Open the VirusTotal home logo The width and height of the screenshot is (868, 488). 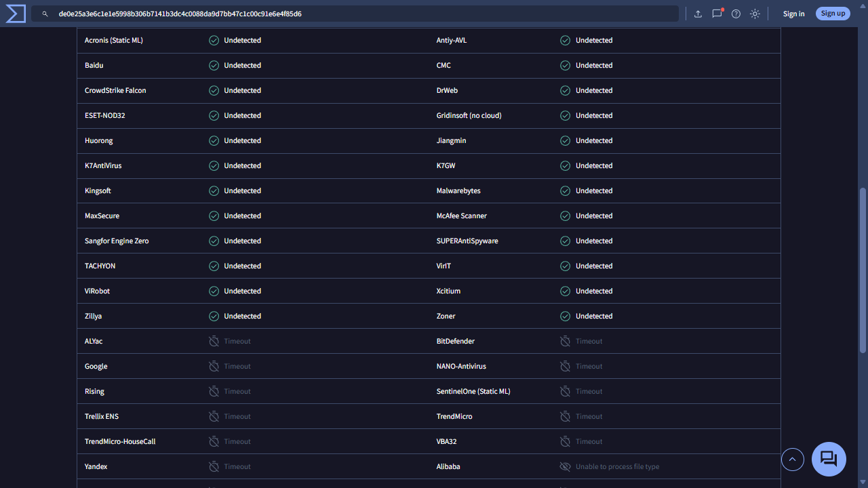(15, 14)
